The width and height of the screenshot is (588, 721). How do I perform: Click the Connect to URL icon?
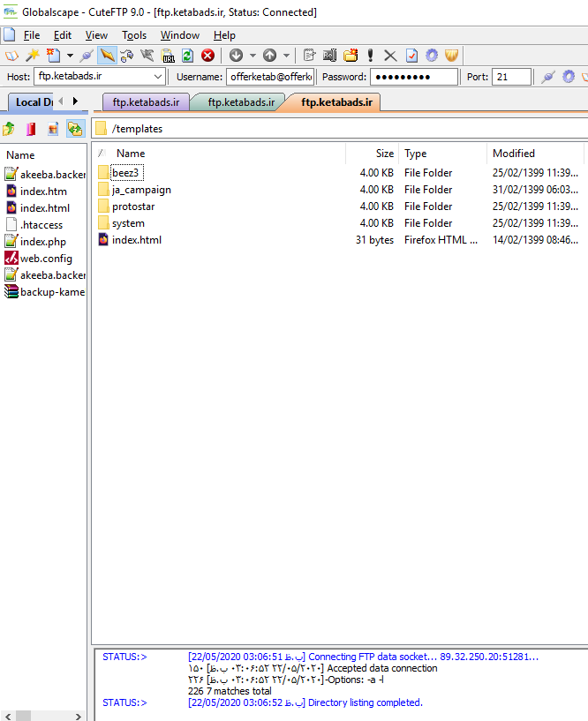point(168,56)
